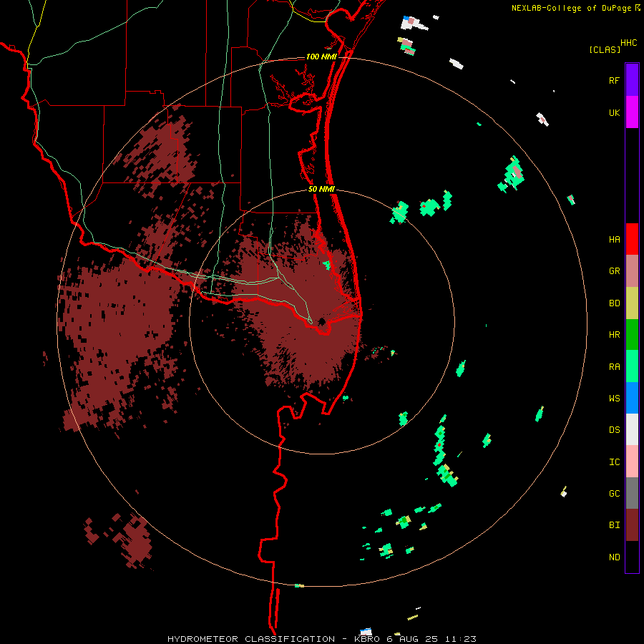The image size is (644, 644).
Task: Click the RF purple legend swatch
Action: pos(632,80)
